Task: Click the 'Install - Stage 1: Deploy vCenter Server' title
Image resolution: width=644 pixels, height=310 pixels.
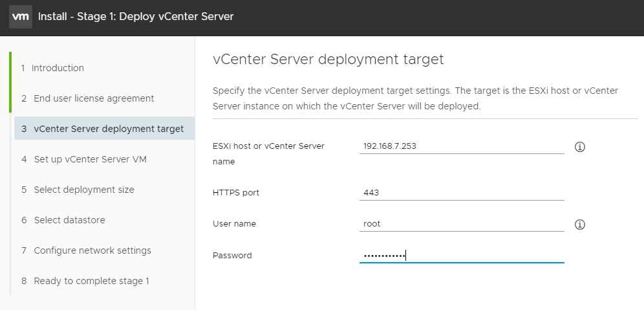Action: click(136, 17)
